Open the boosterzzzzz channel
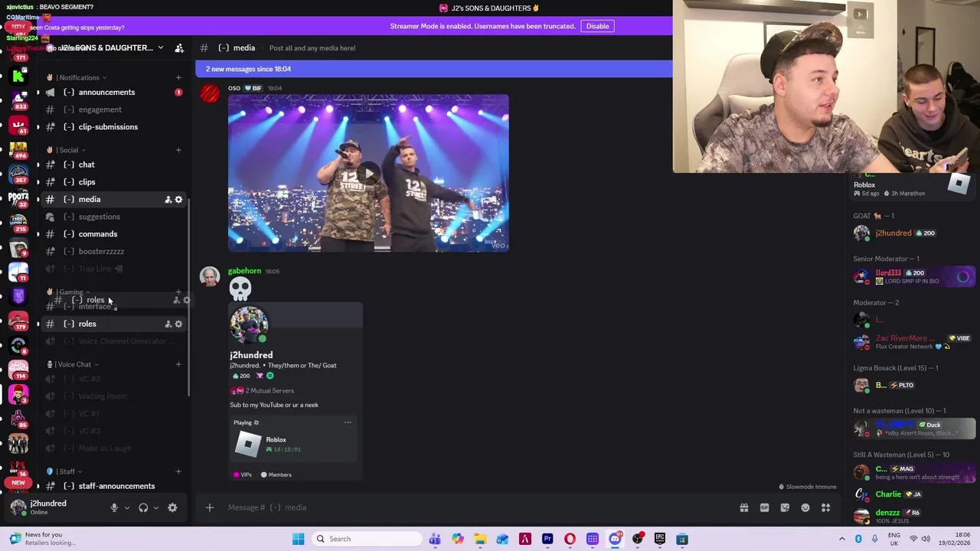980x551 pixels. [x=115, y=252]
